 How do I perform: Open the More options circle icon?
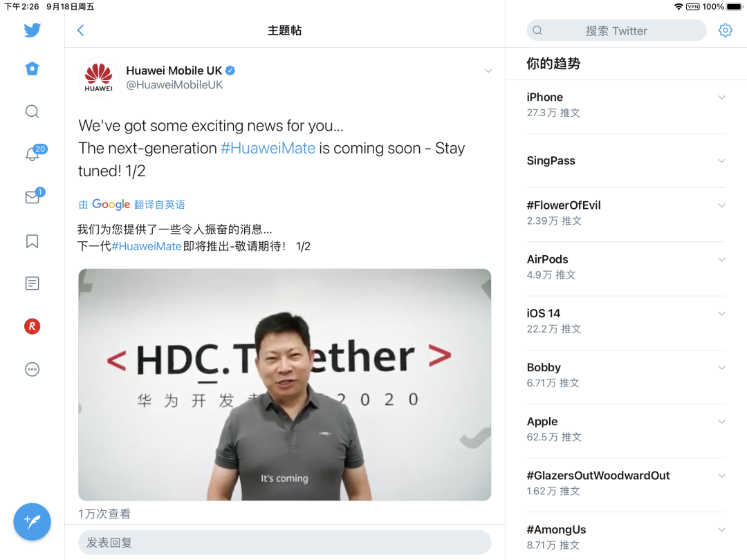coord(33,369)
